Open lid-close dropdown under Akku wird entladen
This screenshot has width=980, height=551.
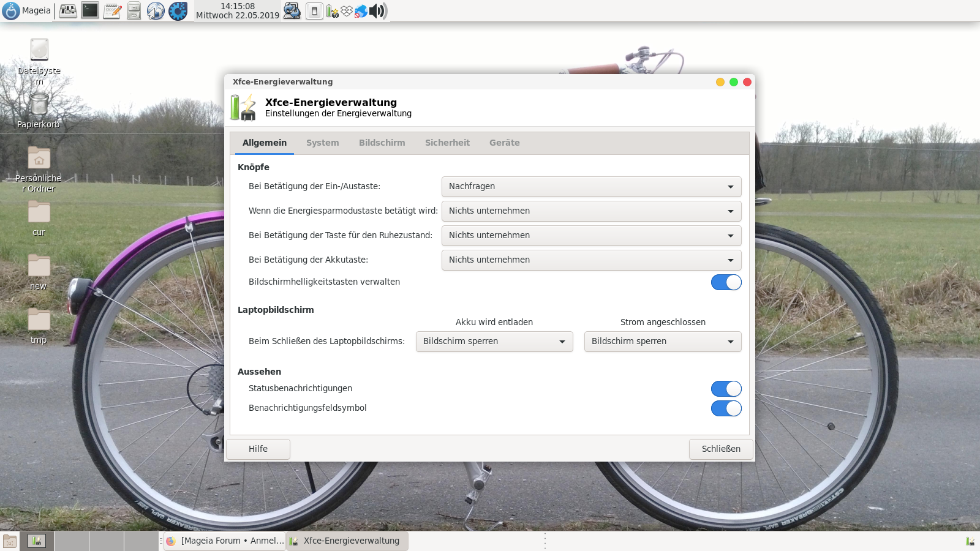click(x=494, y=342)
